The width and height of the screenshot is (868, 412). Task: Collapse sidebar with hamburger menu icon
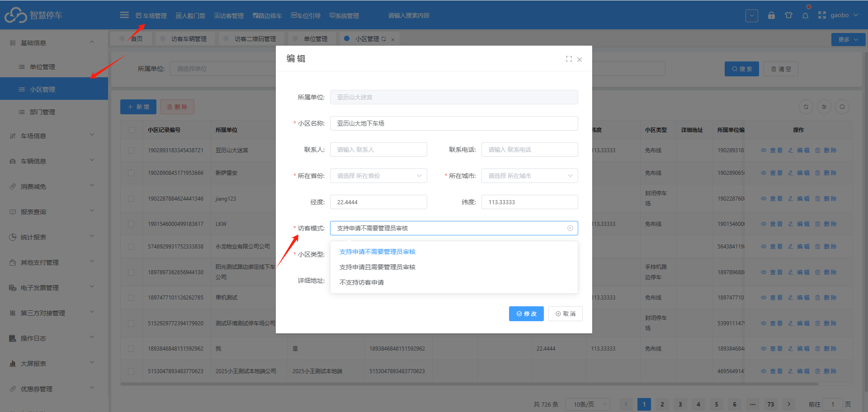[124, 15]
